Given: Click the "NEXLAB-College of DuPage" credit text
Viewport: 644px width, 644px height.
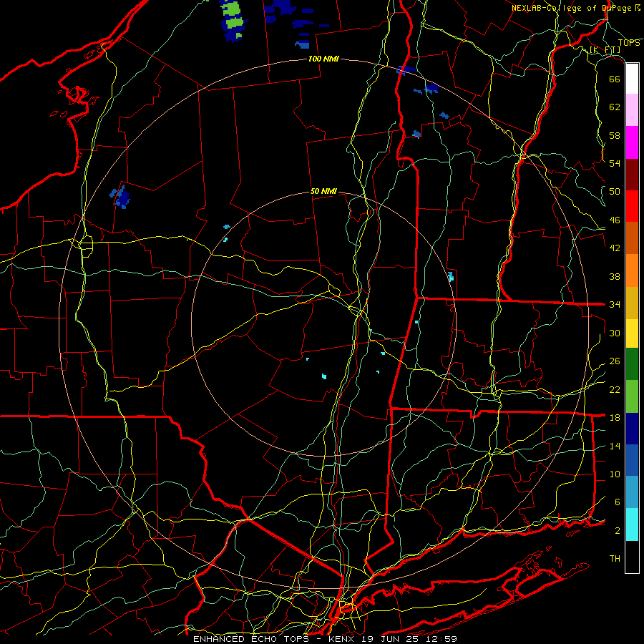Looking at the screenshot, I should pos(571,8).
